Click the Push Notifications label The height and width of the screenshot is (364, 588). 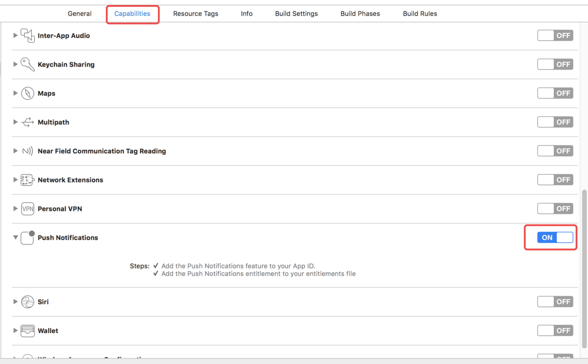68,238
